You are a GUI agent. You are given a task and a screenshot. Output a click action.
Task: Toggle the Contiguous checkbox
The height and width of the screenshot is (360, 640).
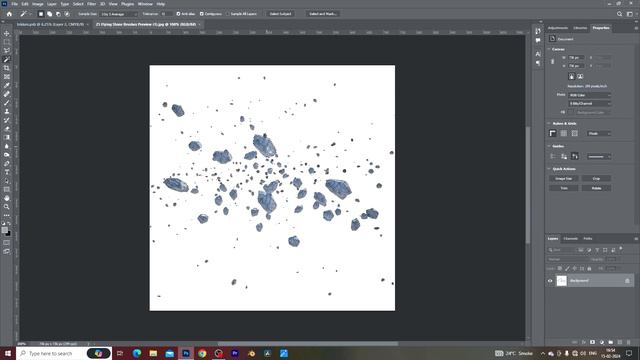tap(202, 14)
